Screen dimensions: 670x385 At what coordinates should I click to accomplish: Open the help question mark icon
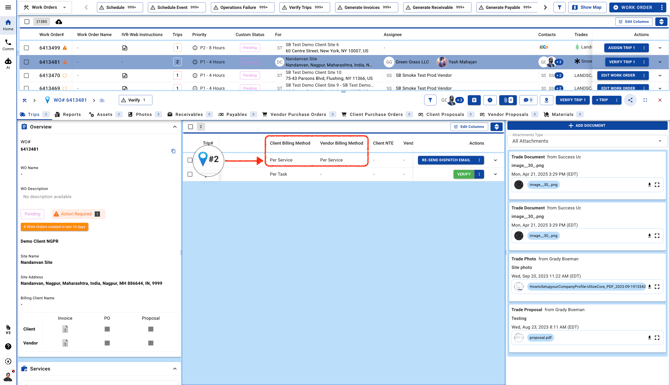[x=8, y=346]
